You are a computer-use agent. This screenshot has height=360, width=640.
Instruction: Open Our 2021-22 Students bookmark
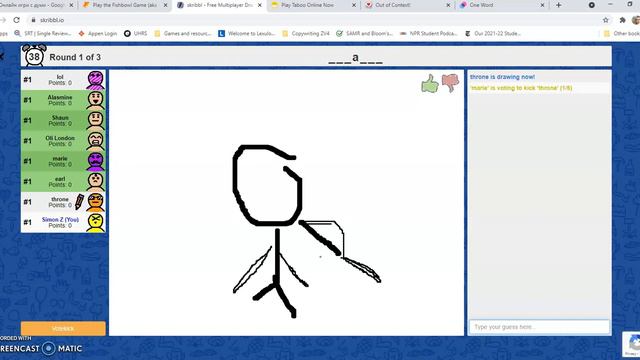tap(493, 33)
